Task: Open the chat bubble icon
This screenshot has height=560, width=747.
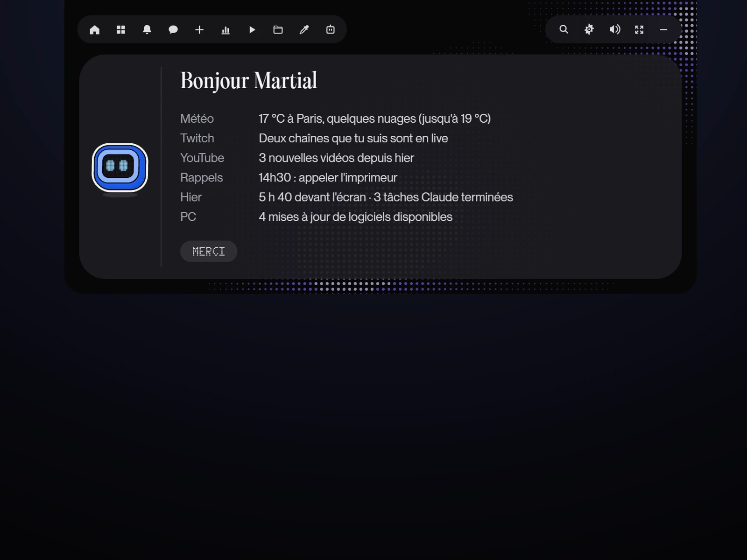Action: tap(173, 30)
